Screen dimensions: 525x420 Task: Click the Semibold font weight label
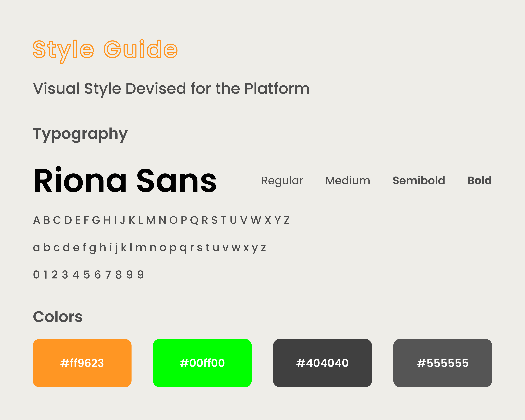(x=419, y=181)
